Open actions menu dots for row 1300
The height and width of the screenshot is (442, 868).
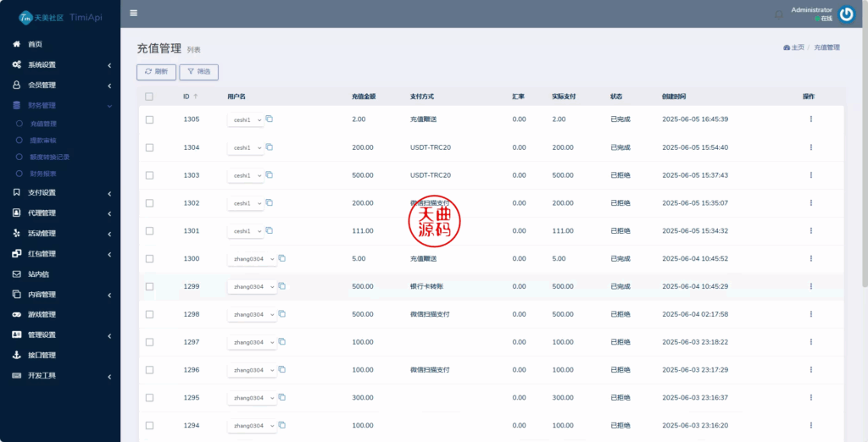pos(811,258)
